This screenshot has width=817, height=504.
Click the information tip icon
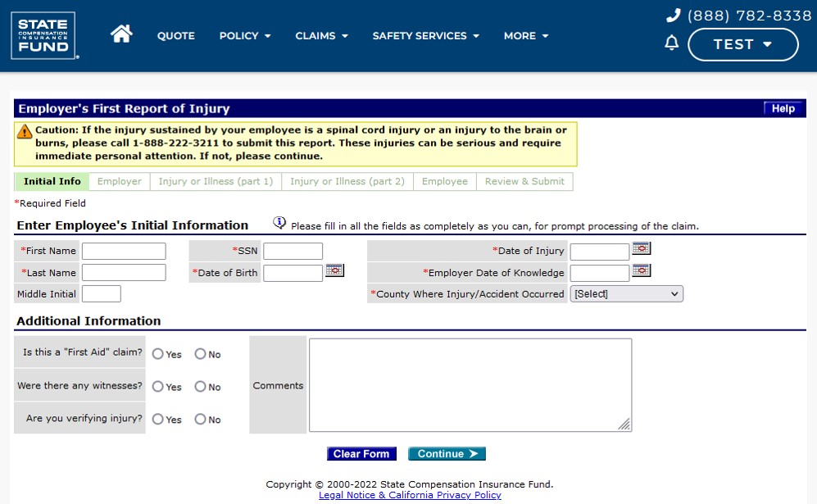(x=279, y=223)
